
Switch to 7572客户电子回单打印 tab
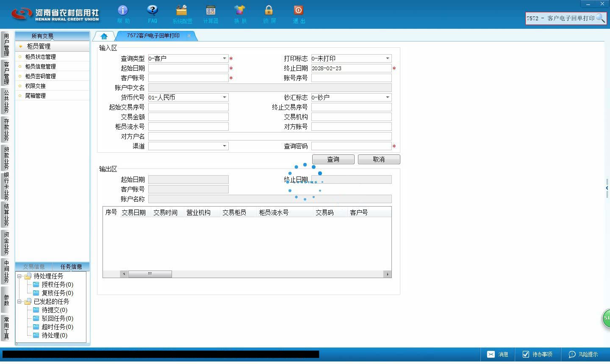153,36
